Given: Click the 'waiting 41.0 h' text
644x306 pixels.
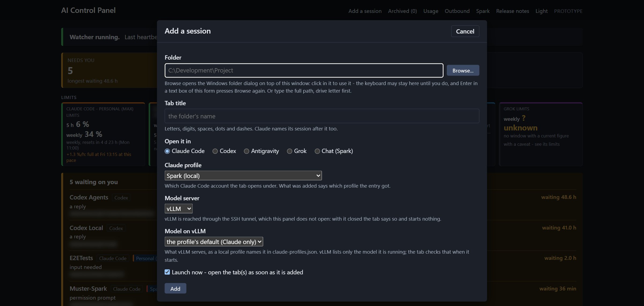Looking at the screenshot, I should click(559, 228).
